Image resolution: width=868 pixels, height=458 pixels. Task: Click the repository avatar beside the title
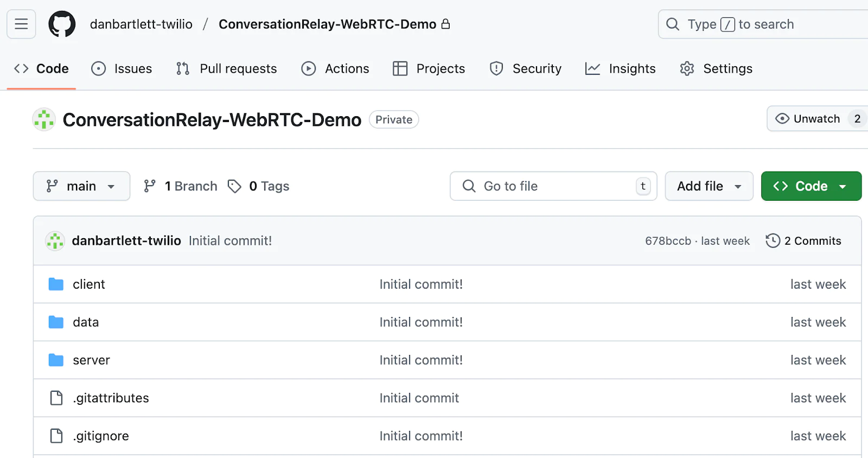44,119
